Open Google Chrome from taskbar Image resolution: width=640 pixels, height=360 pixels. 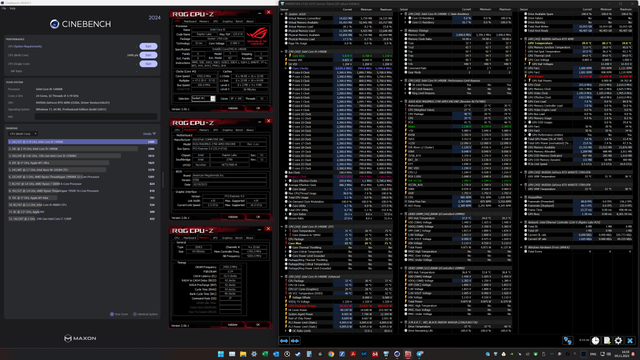(x=331, y=354)
